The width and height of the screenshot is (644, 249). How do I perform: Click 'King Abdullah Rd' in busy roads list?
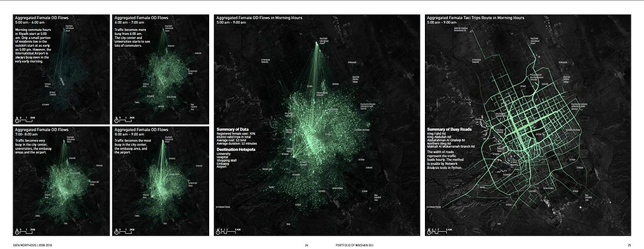point(439,137)
